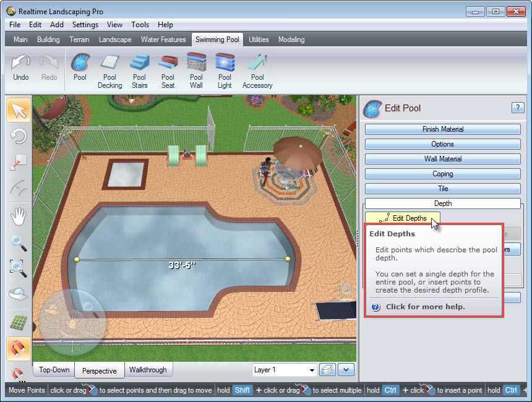Select the Pool Seat tool

click(x=168, y=71)
